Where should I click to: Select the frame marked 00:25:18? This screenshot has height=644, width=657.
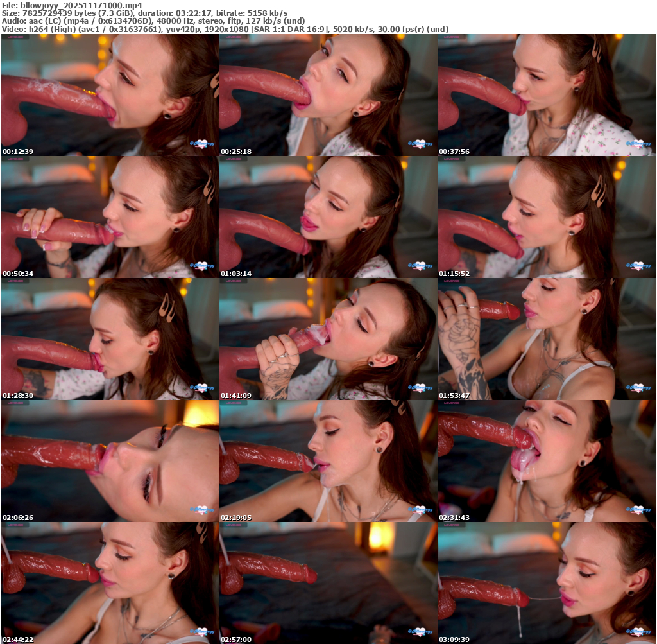[x=328, y=94]
